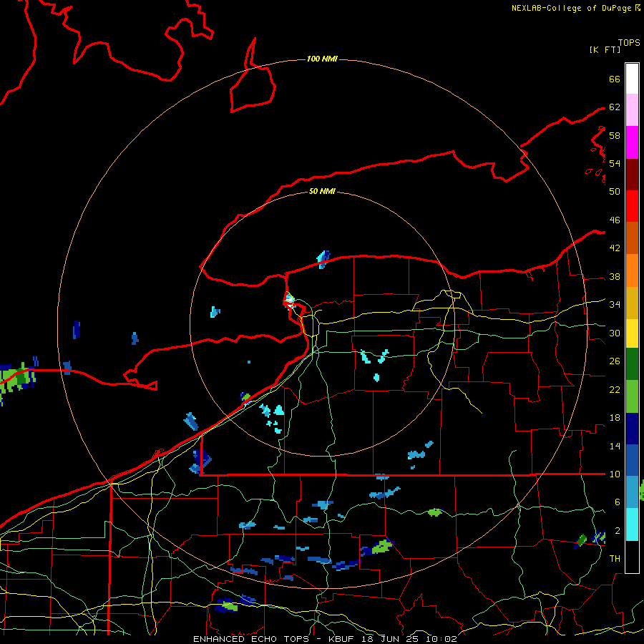Click the maroon legend color block

pos(632,175)
